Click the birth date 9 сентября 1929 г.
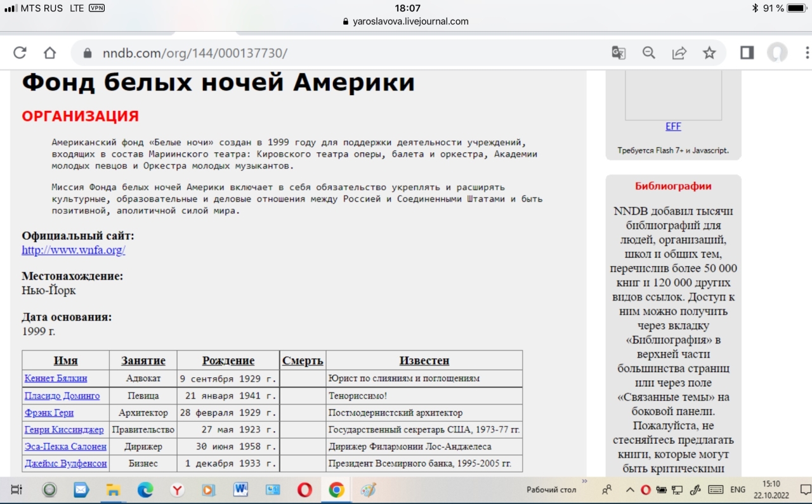Screen dimensions: 812x504 point(228,378)
